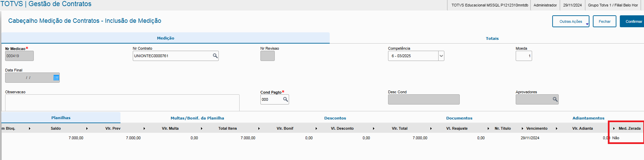This screenshot has width=644, height=160.
Task: Switch to the Totais tab
Action: coord(492,38)
